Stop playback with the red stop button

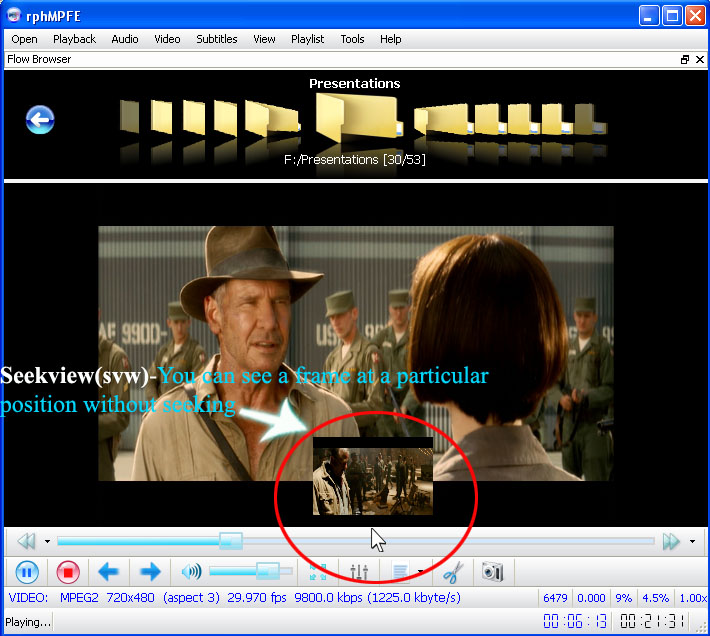pyautogui.click(x=68, y=572)
